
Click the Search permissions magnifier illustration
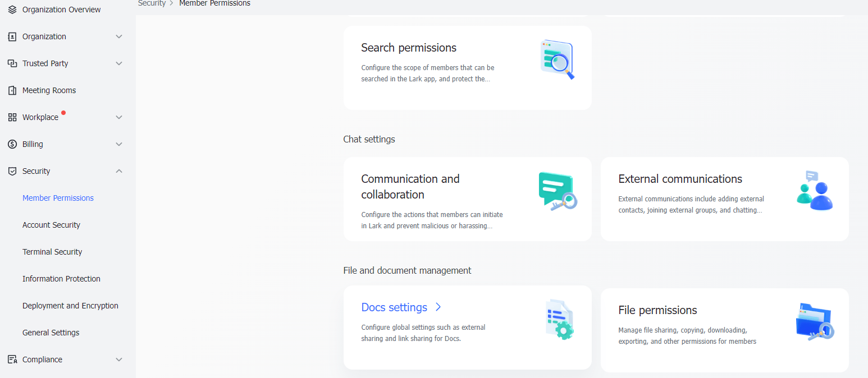pos(556,59)
